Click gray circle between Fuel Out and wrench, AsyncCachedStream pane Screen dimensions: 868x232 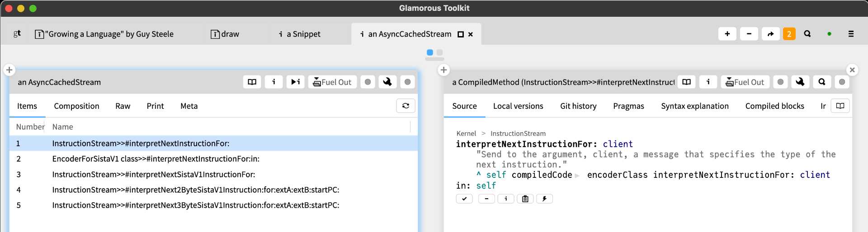(368, 82)
